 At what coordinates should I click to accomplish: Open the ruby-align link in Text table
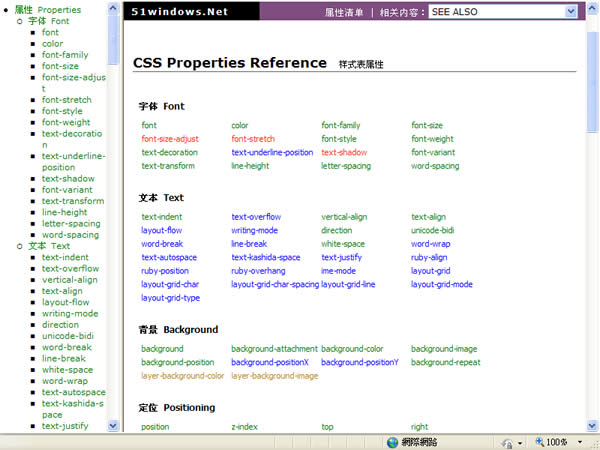[429, 258]
